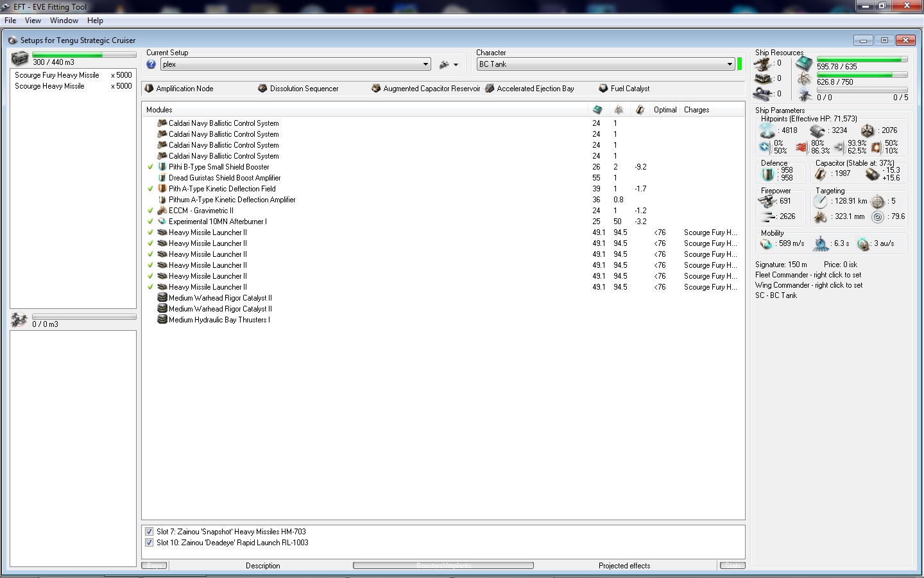The width and height of the screenshot is (924, 578).
Task: Sort modules by the CPU column icon
Action: (597, 110)
